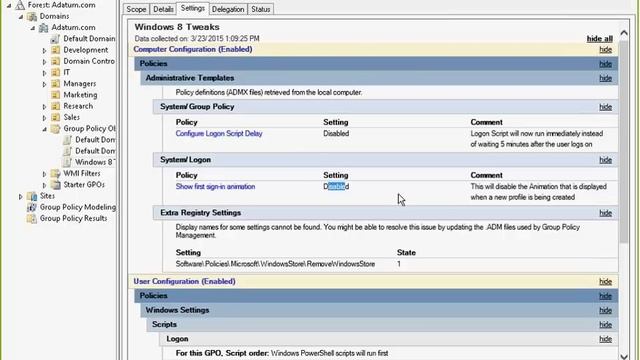The width and height of the screenshot is (640, 360).
Task: Collapse the Group Policy Objects node
Action: (x=44, y=129)
